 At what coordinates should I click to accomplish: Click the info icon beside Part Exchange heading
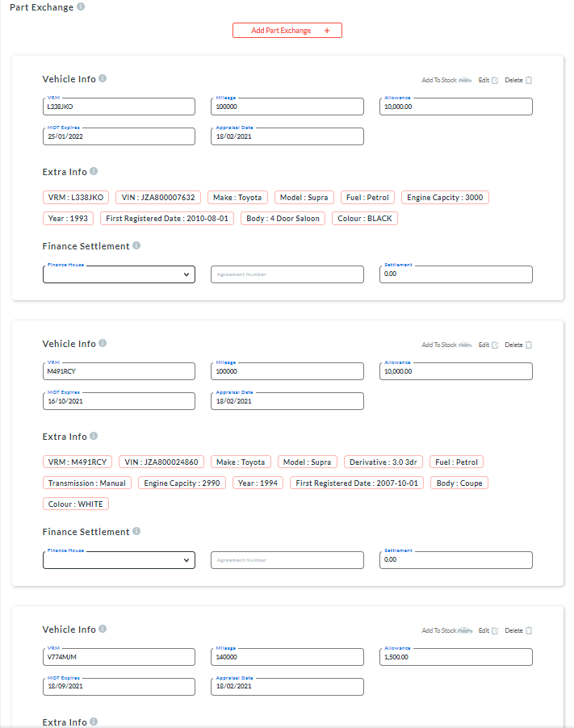tap(81, 7)
